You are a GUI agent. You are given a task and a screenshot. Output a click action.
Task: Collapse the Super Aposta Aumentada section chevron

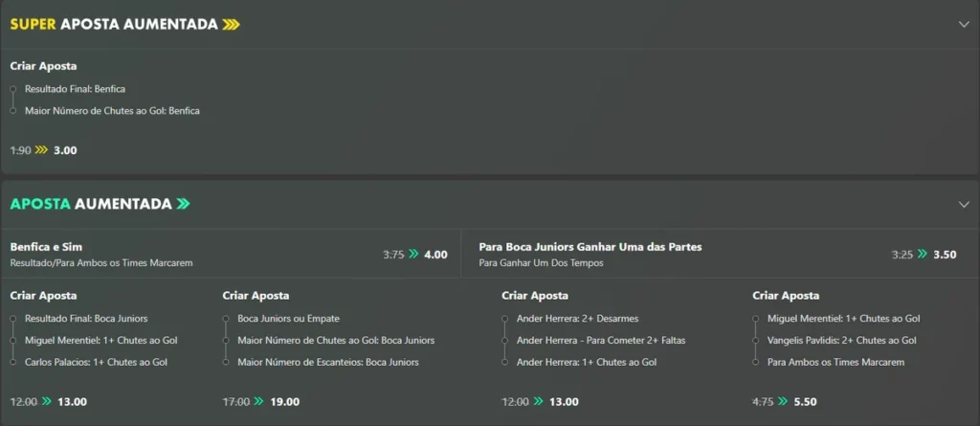coord(963,24)
